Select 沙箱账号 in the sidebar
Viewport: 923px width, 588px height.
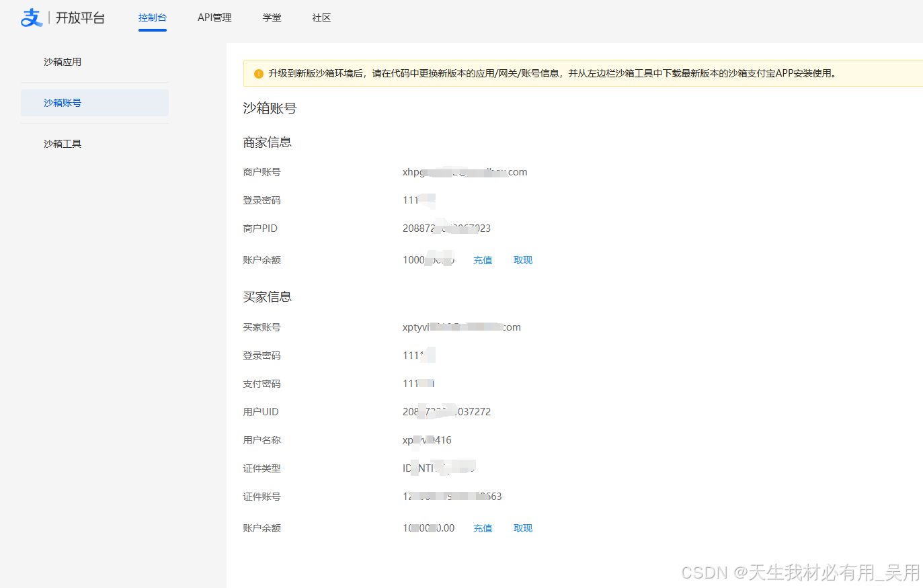tap(95, 103)
